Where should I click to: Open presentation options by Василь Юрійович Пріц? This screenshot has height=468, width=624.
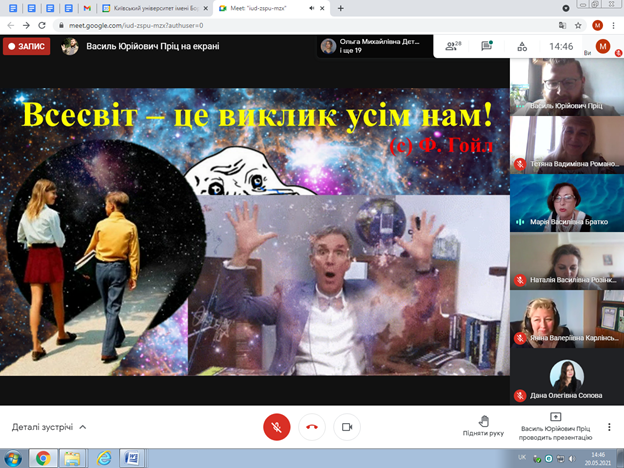click(x=556, y=425)
